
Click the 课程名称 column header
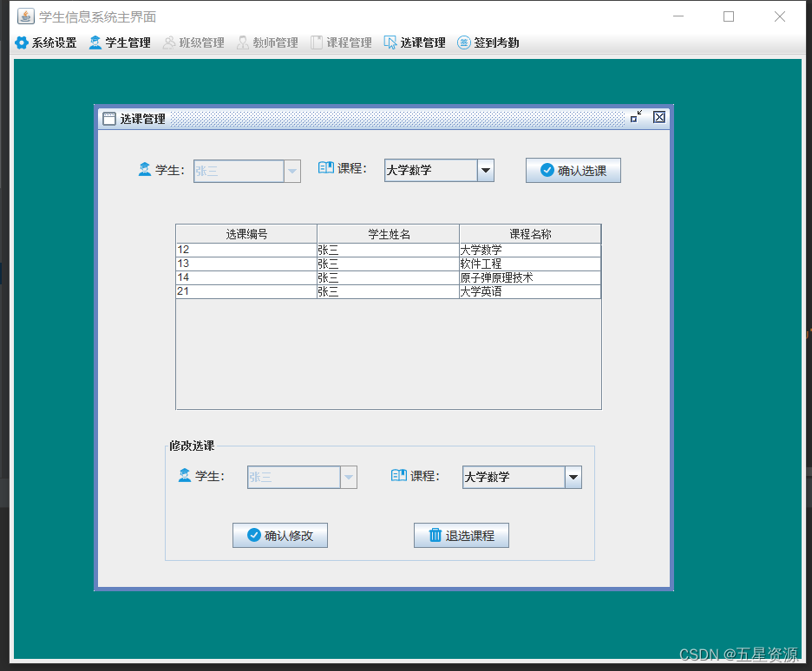(x=529, y=233)
